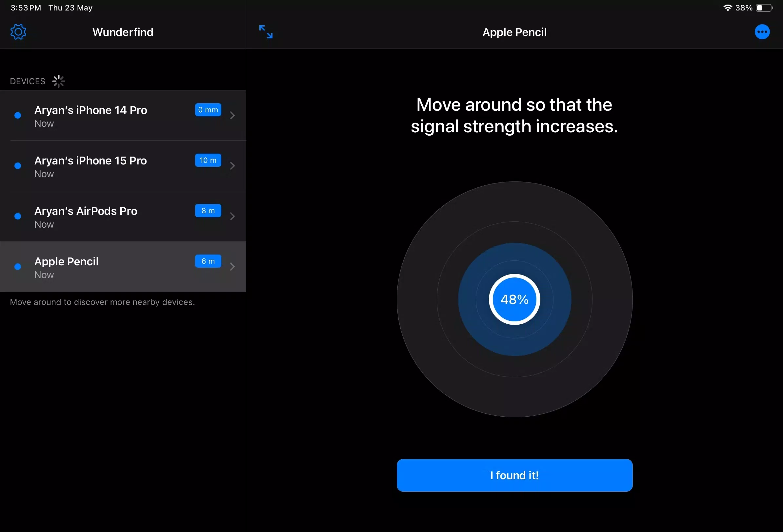783x532 pixels.
Task: Tap the 6 m distance badge for Apple Pencil
Action: 208,261
